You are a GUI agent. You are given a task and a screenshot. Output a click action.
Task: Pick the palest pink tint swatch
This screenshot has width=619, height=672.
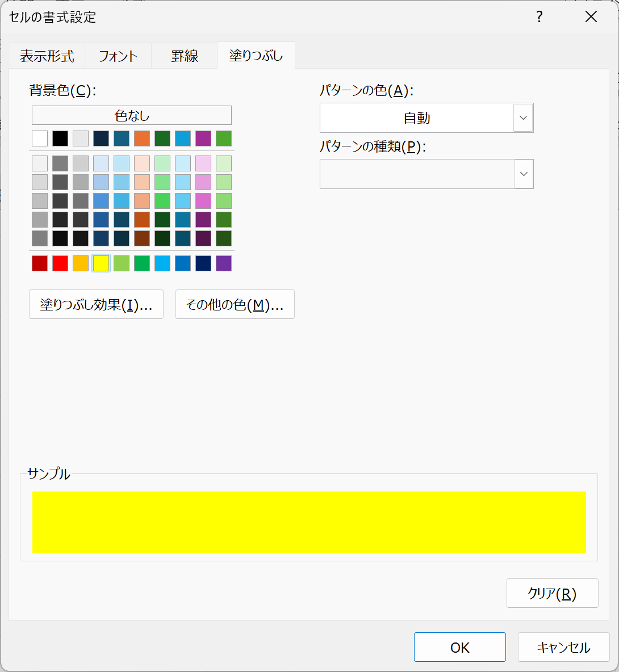[x=203, y=163]
